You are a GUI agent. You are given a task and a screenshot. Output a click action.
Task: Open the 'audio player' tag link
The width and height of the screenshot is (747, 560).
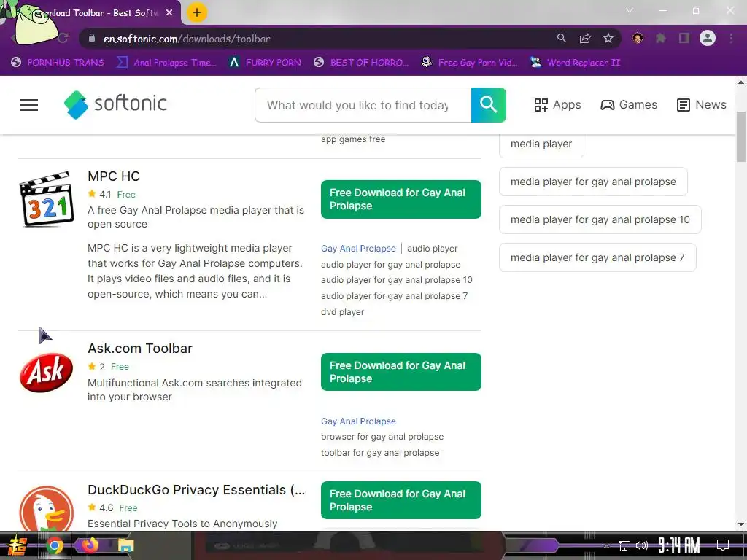432,249
